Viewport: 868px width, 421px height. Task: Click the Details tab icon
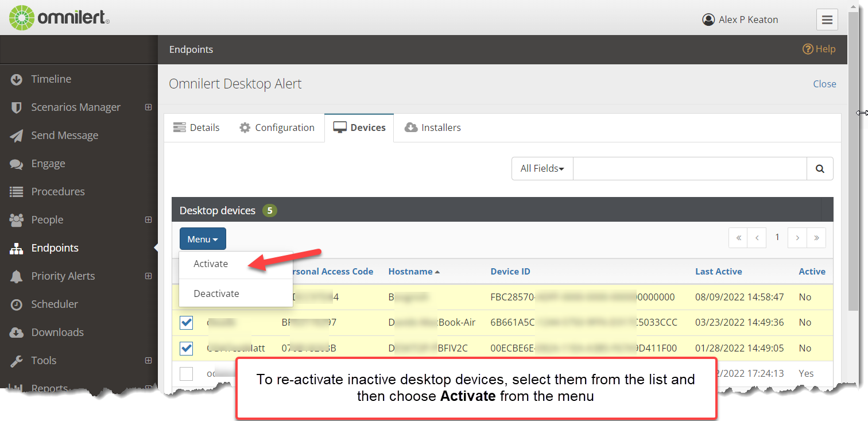[x=180, y=128]
